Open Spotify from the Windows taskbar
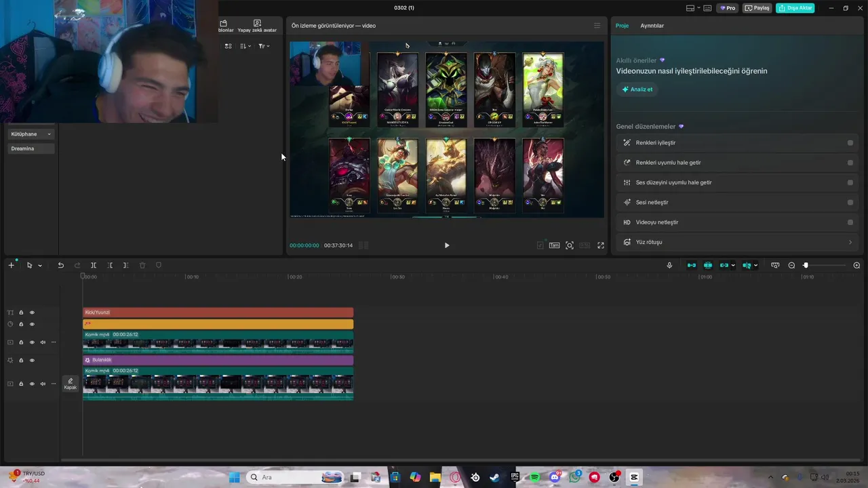The image size is (868, 488). 535,477
